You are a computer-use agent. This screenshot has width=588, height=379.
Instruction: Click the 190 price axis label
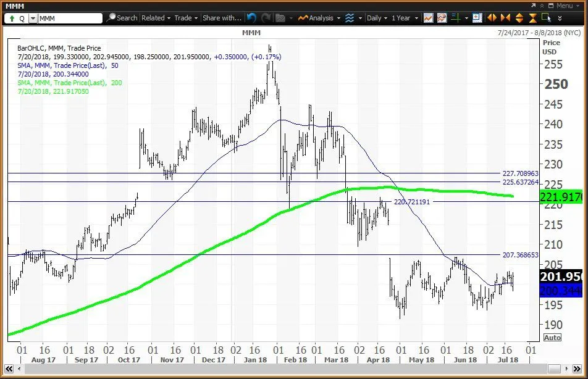coord(553,325)
